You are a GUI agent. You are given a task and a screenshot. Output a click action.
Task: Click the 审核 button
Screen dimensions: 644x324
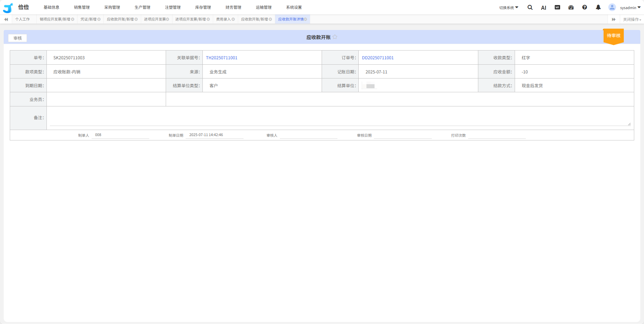(18, 38)
